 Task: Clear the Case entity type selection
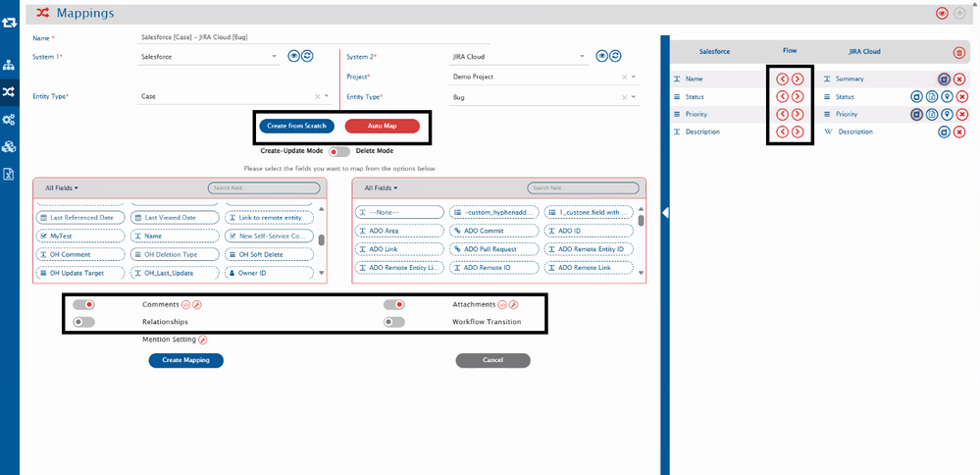[x=317, y=97]
